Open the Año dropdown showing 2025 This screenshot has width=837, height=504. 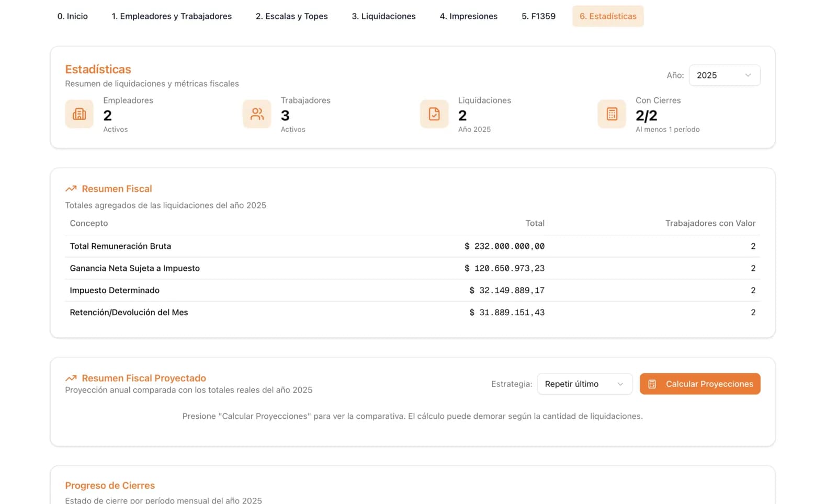tap(725, 75)
